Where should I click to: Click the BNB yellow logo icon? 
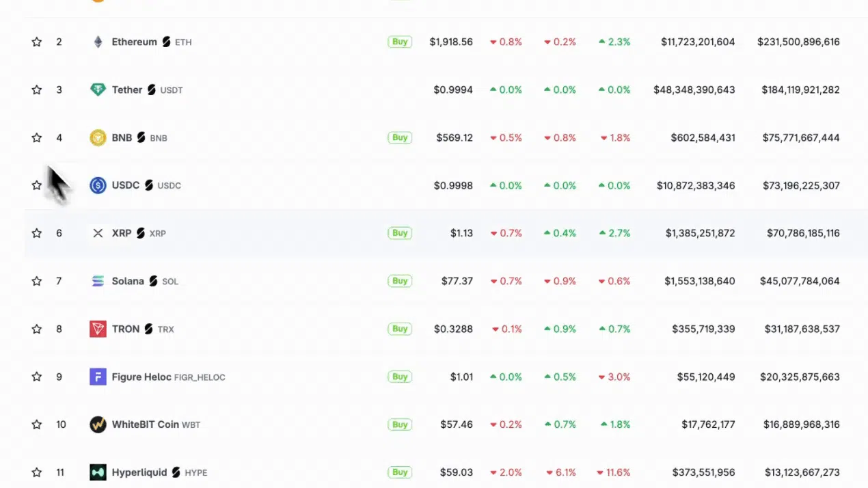click(98, 137)
